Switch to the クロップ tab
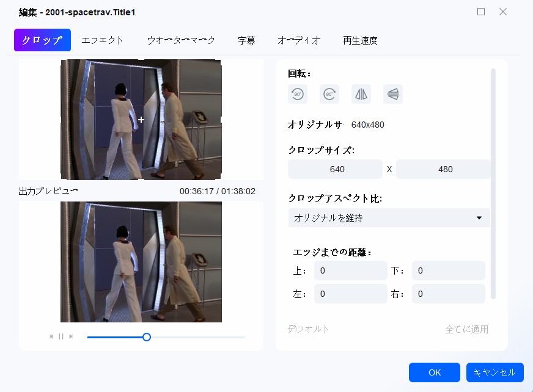The height and width of the screenshot is (392, 533). click(x=43, y=40)
